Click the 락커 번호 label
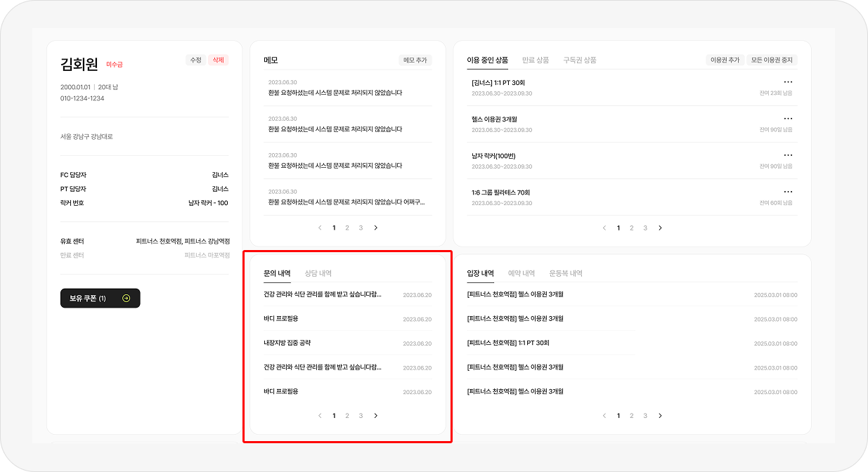868x472 pixels. 72,203
